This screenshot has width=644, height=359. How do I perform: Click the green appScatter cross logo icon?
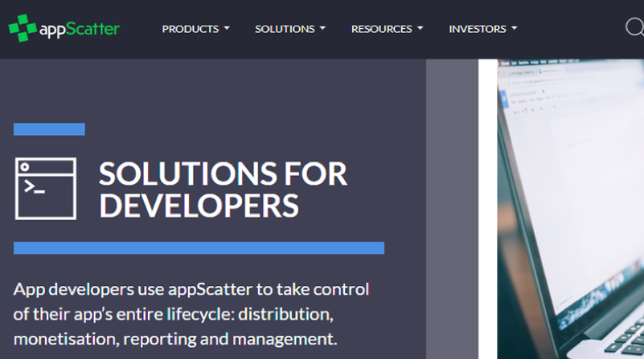(x=23, y=29)
